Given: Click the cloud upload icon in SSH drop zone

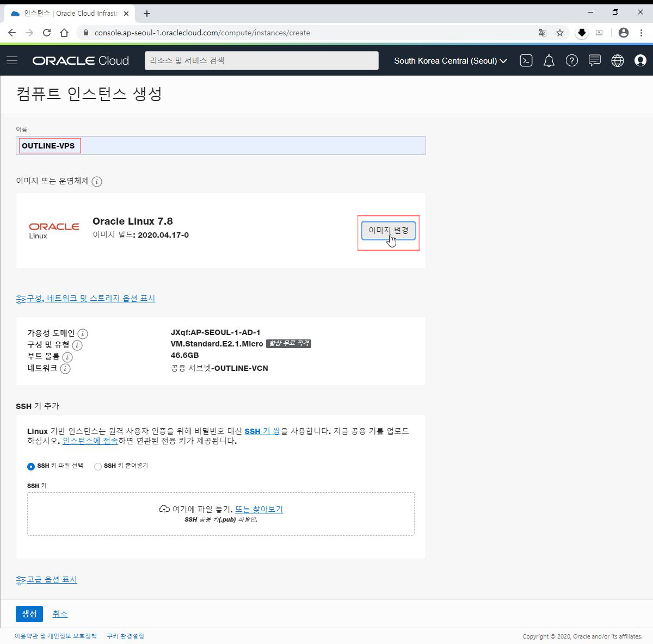Looking at the screenshot, I should [x=164, y=509].
